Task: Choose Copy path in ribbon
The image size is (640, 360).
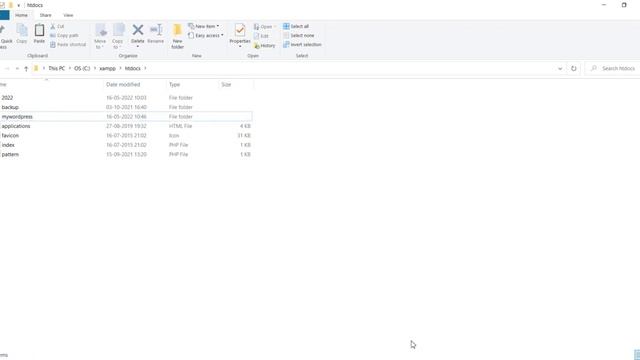Action: 64,36
